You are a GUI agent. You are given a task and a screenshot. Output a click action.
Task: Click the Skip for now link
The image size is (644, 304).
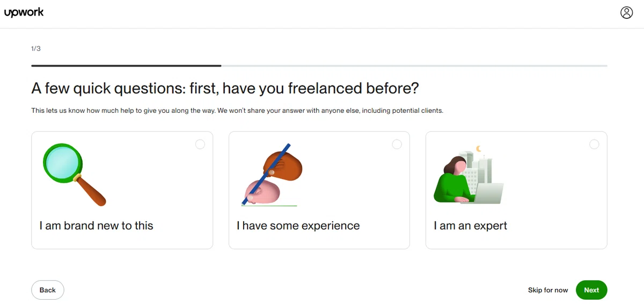point(548,290)
